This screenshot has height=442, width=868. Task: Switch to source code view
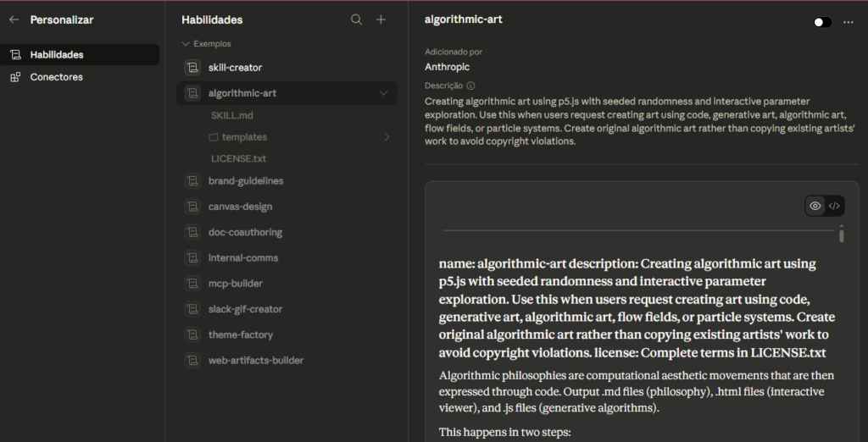[834, 206]
